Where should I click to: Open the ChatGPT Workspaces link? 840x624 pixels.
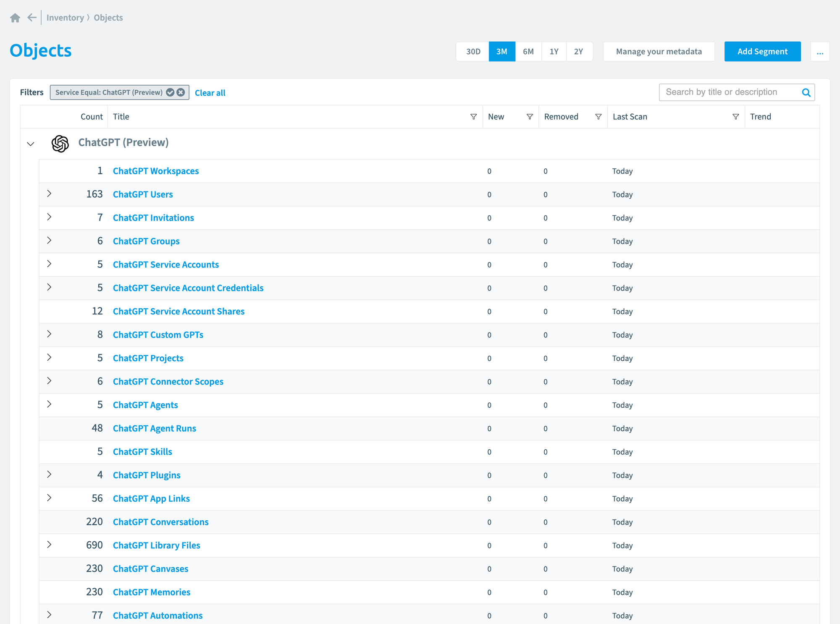coord(156,171)
